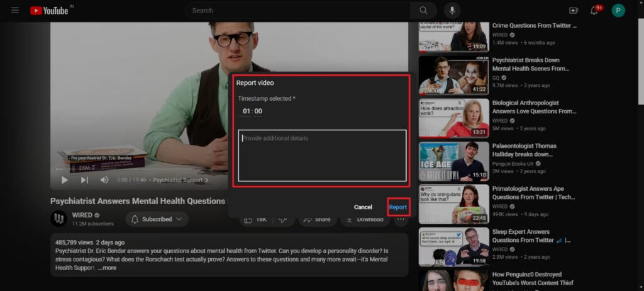This screenshot has height=291, width=644.
Task: Open the Create video icon
Action: coord(574,10)
